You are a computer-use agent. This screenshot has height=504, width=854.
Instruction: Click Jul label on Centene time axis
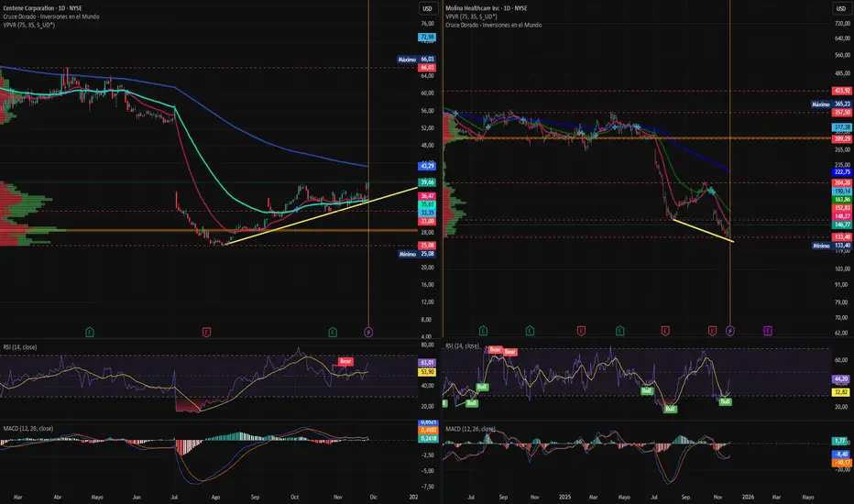point(174,497)
